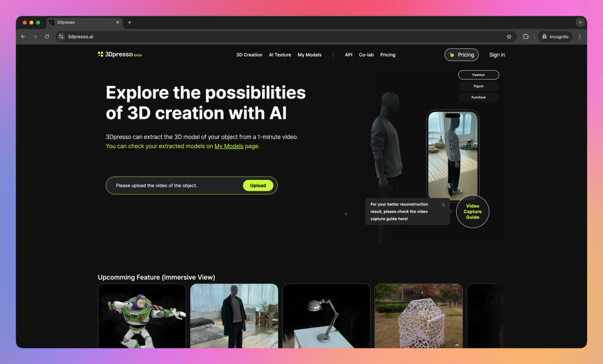Open the extensions puzzle icon
The height and width of the screenshot is (364, 603).
(526, 37)
